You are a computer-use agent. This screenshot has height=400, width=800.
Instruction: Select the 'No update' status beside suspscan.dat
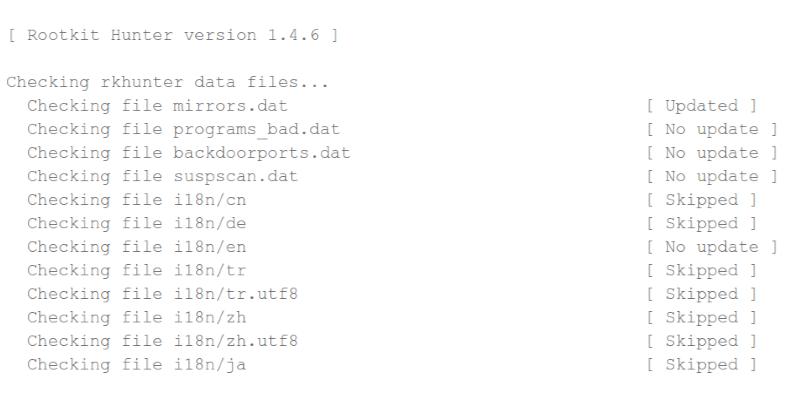click(712, 176)
